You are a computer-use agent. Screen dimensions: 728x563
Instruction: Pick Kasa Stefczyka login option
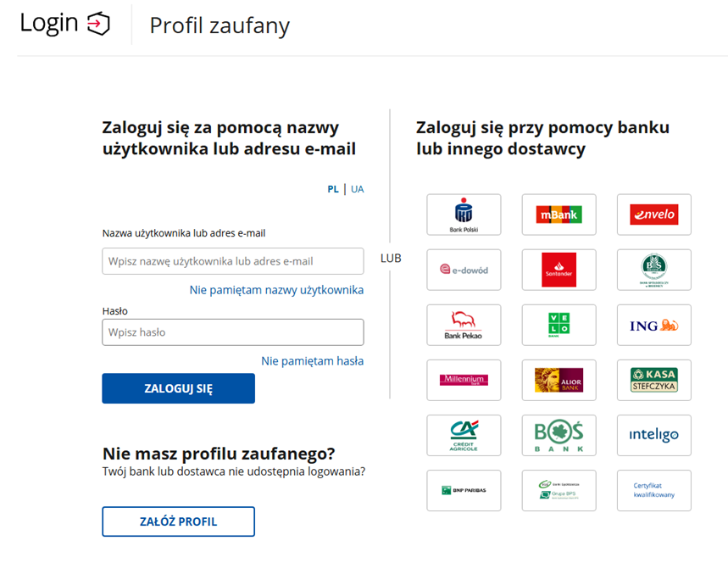pos(653,381)
